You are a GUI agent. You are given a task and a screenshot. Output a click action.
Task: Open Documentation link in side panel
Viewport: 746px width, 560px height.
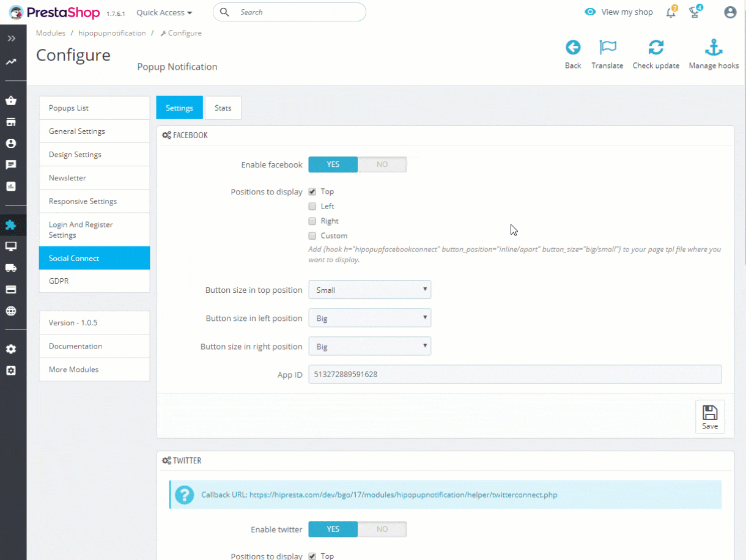click(95, 346)
